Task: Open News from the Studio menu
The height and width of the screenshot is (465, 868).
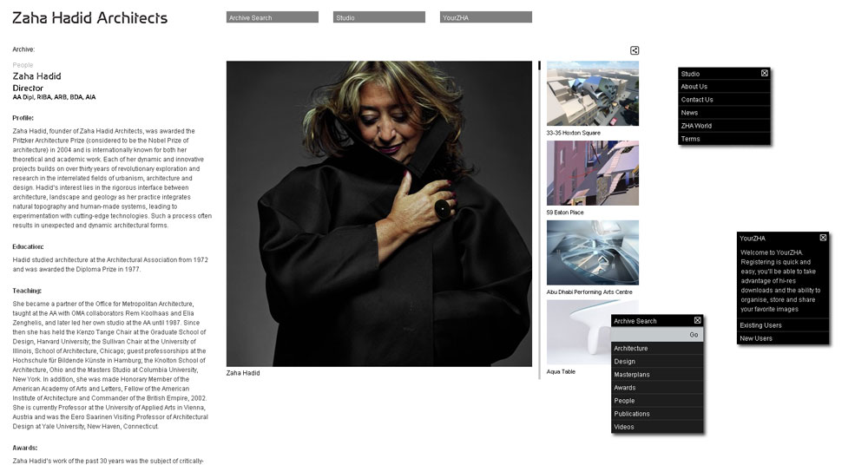Action: click(x=724, y=113)
